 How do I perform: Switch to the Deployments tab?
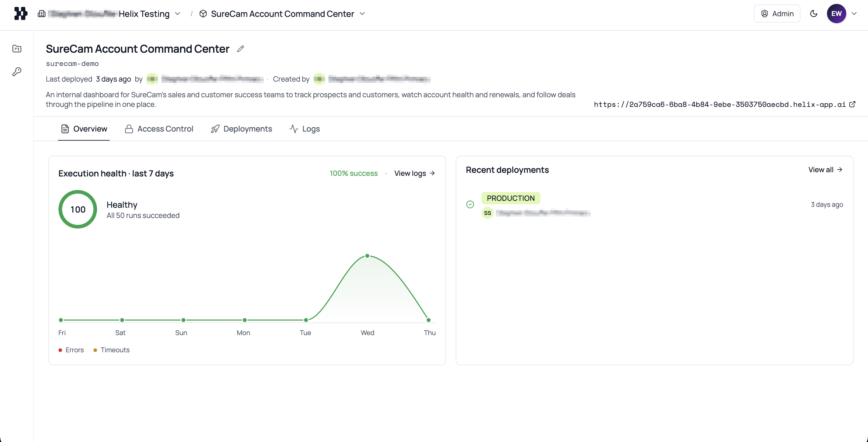coord(241,129)
